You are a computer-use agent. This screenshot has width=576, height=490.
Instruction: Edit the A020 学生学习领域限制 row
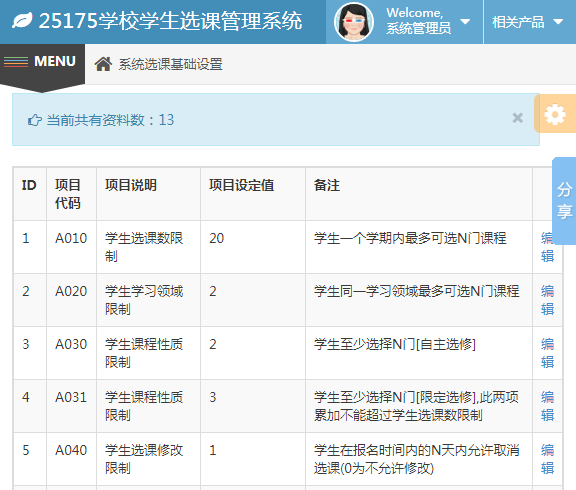pyautogui.click(x=547, y=300)
